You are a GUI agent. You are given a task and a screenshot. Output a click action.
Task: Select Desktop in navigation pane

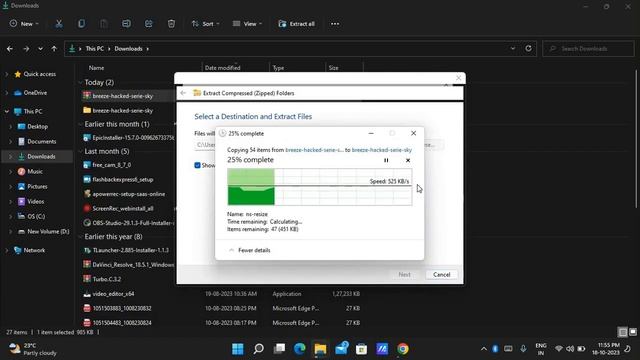pos(38,127)
